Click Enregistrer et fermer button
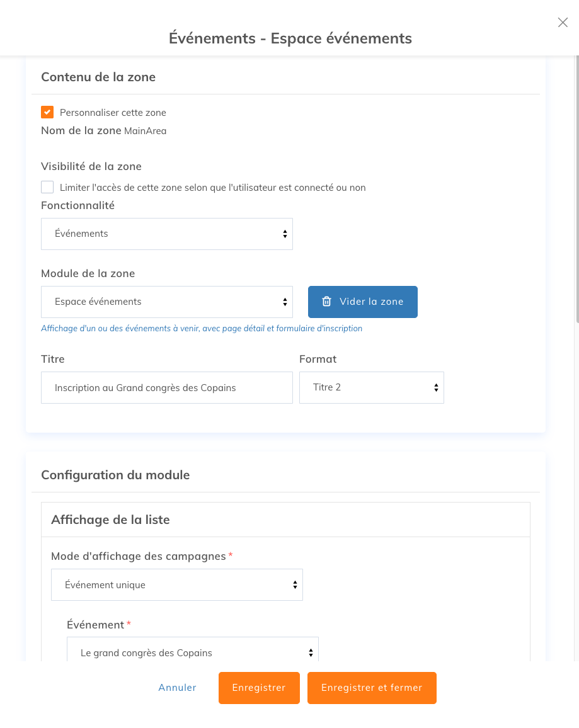 (372, 688)
